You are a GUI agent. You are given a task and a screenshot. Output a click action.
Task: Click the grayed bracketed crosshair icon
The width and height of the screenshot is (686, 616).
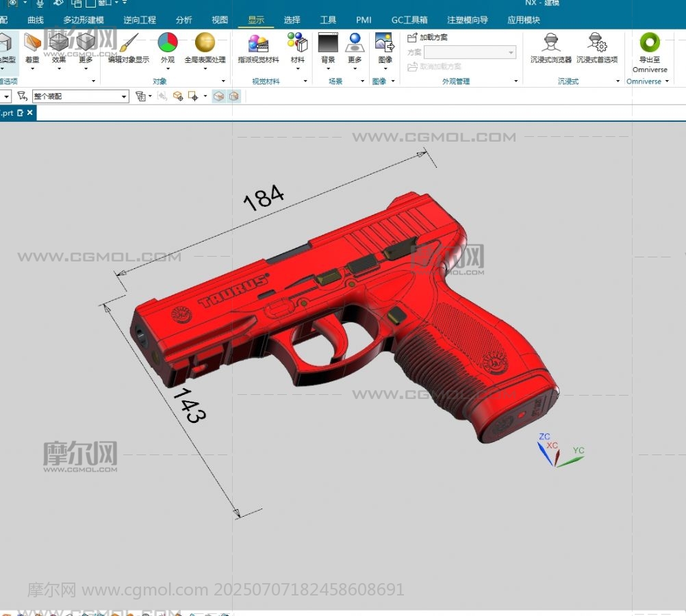(162, 97)
